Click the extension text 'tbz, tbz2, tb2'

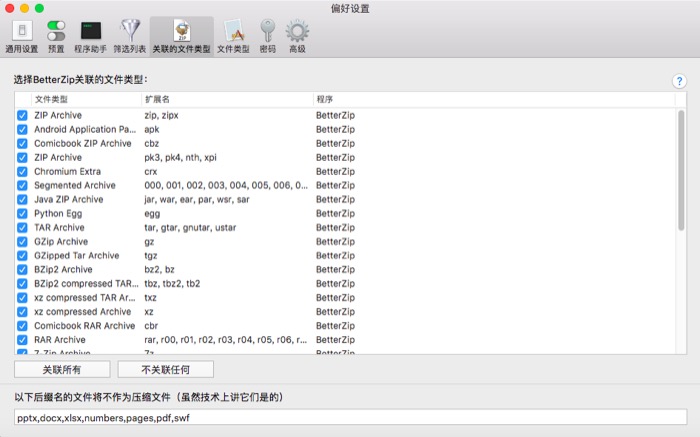[x=172, y=284]
